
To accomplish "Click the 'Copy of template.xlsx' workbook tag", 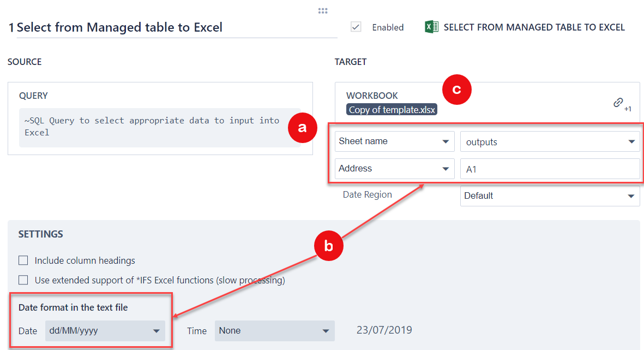I will (392, 110).
